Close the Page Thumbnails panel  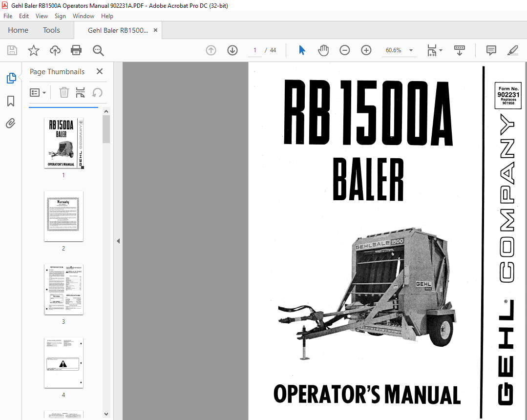click(100, 71)
